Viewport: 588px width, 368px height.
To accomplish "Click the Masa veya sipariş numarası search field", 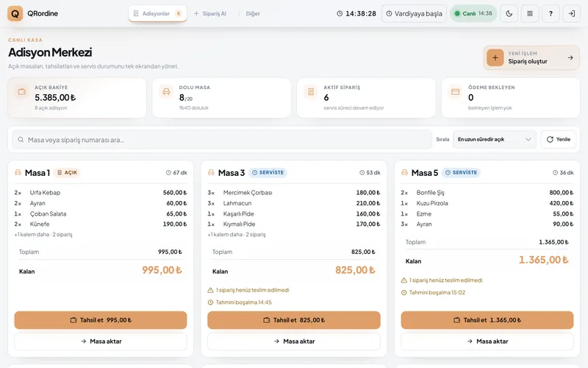I will (222, 140).
